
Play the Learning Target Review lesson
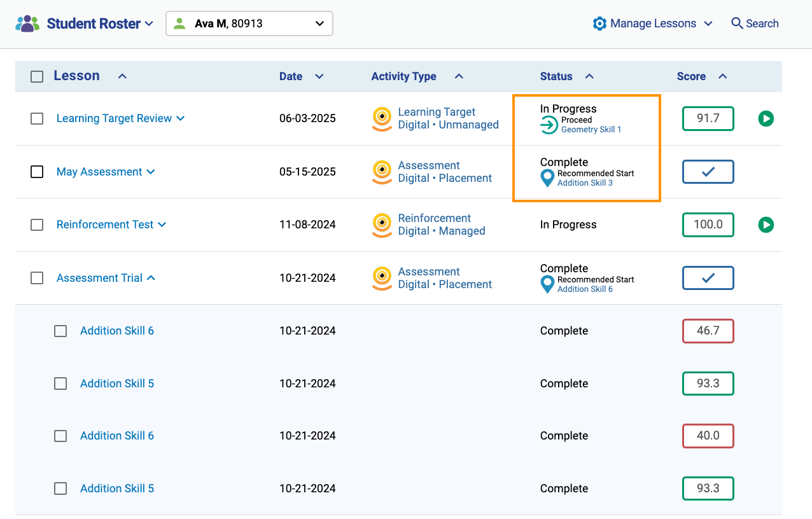tap(766, 118)
